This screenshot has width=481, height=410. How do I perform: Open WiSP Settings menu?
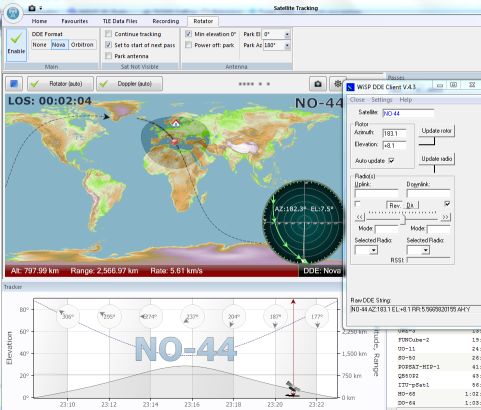click(382, 100)
